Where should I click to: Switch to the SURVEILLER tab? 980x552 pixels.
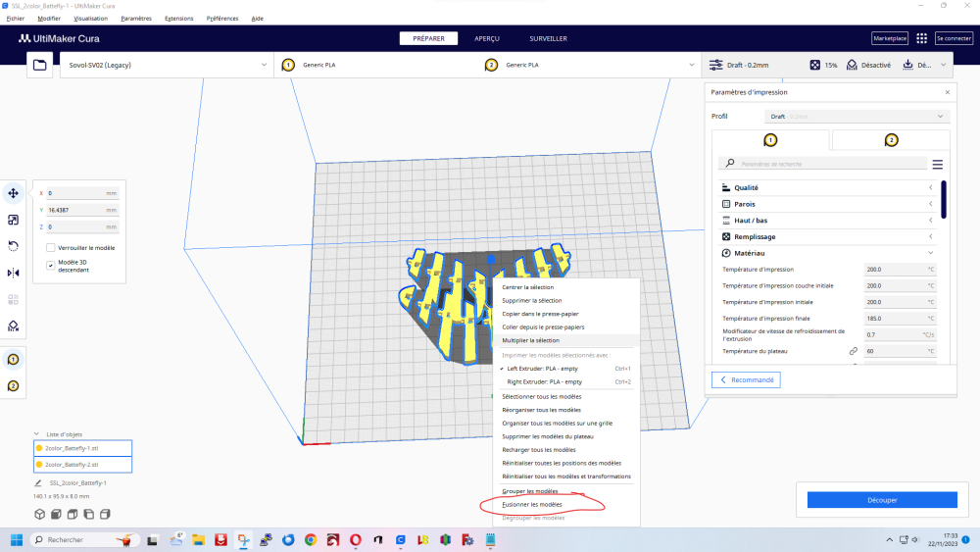point(548,39)
